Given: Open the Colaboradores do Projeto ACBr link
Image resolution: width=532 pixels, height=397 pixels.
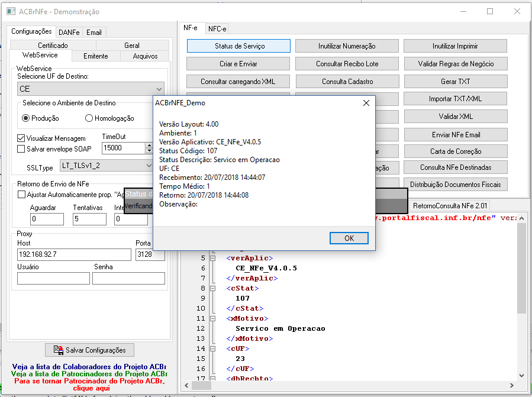Looking at the screenshot, I should [x=89, y=367].
